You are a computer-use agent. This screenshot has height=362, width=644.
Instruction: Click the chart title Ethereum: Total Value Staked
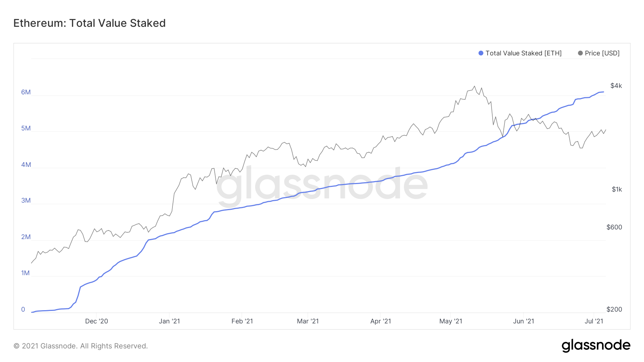[89, 23]
